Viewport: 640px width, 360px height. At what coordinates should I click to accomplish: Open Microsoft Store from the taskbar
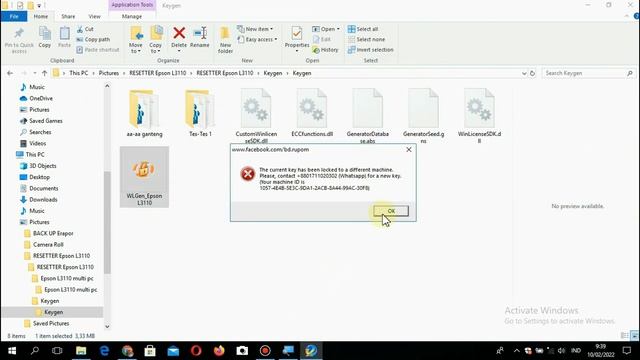click(150, 351)
